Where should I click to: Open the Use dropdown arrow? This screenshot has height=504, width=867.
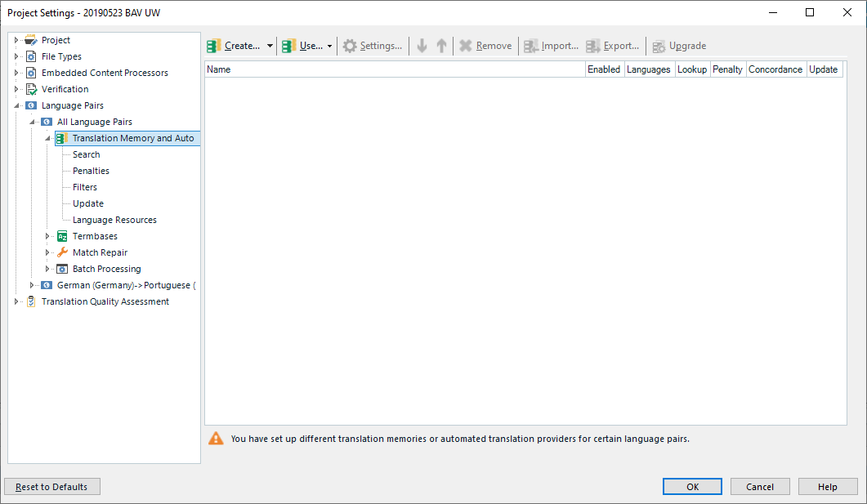(x=329, y=46)
